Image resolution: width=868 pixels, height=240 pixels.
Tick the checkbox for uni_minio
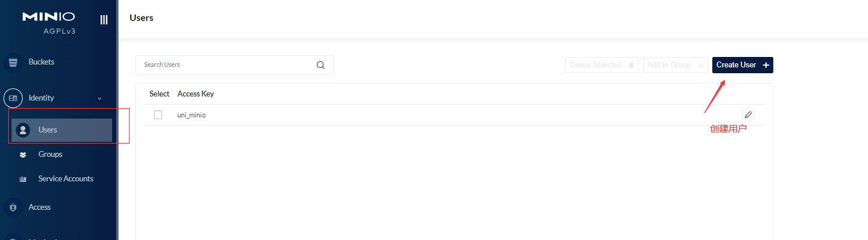(x=158, y=115)
